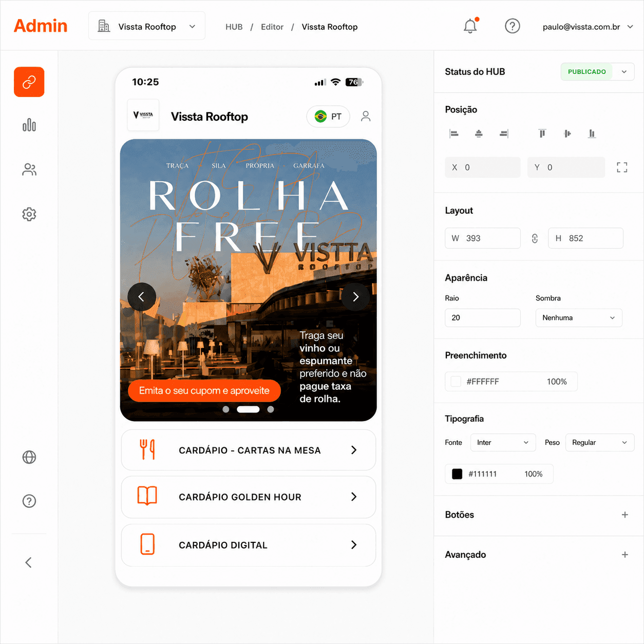Go to previous carousel slide
Image resolution: width=644 pixels, height=644 pixels.
click(141, 297)
